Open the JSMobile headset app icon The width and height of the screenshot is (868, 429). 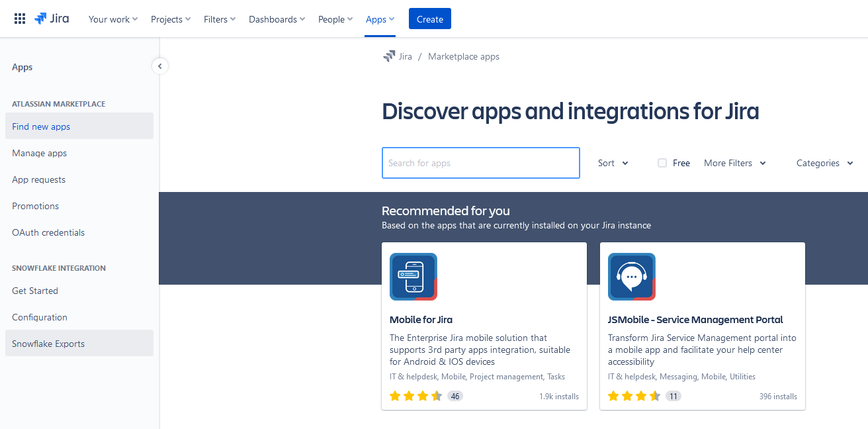[x=632, y=277]
